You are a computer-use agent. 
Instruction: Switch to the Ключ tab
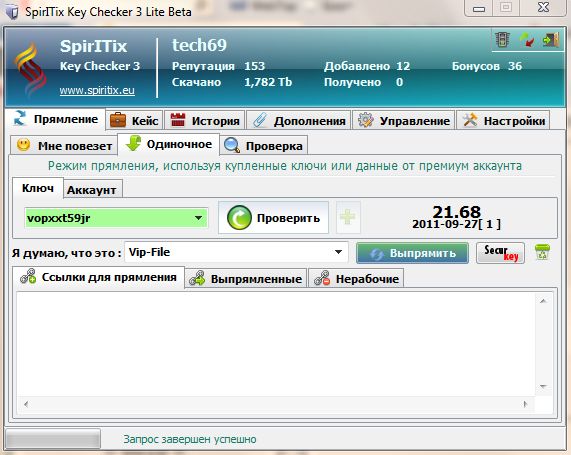click(38, 188)
